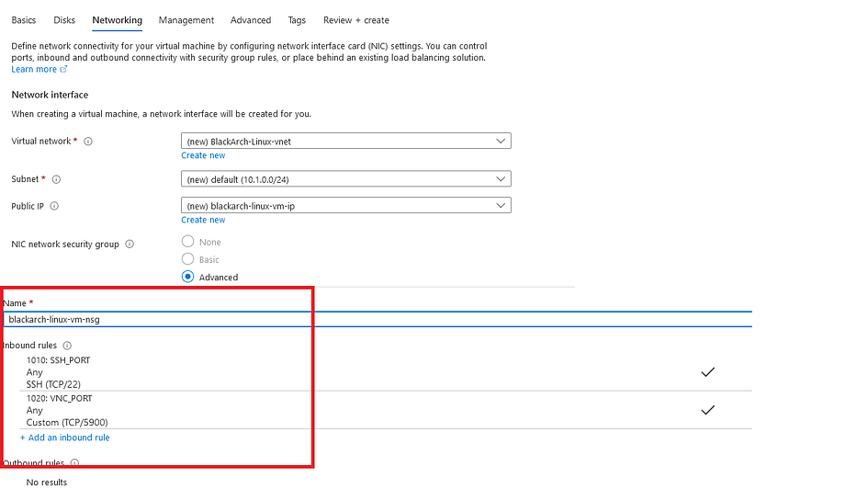The height and width of the screenshot is (489, 868).
Task: Switch to the Tags tab
Action: (x=297, y=20)
